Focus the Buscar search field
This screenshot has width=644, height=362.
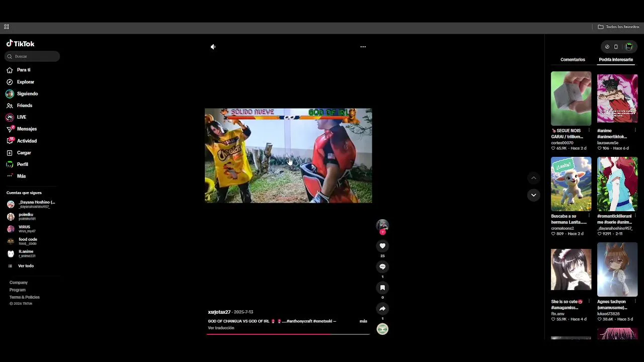(x=33, y=56)
